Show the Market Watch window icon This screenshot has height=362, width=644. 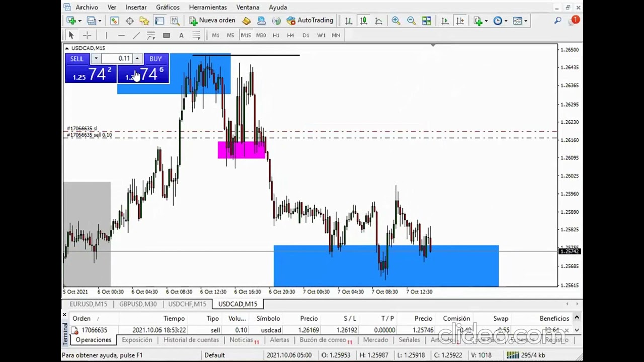point(114,21)
